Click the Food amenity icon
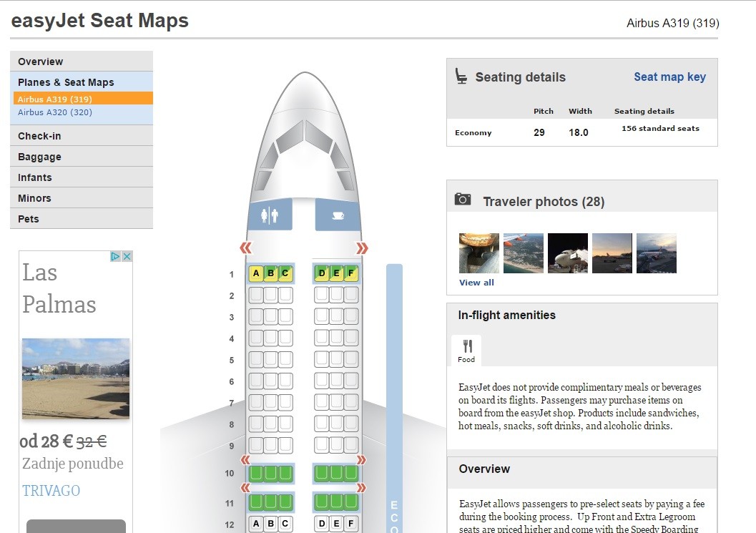Image resolution: width=756 pixels, height=533 pixels. point(466,351)
